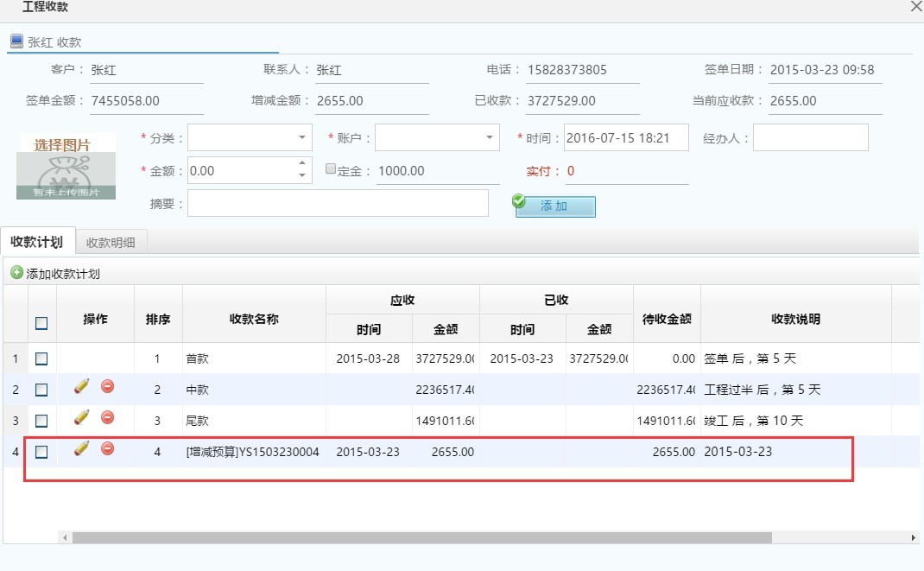The image size is (924, 571).
Task: Click the green check icon on the 添加 button
Action: coord(518,200)
